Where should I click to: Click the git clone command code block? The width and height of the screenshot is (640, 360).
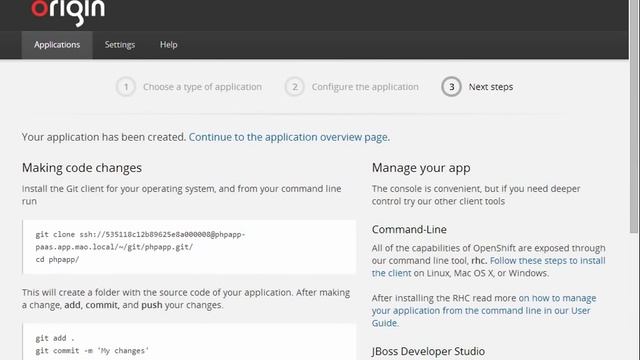(x=189, y=247)
